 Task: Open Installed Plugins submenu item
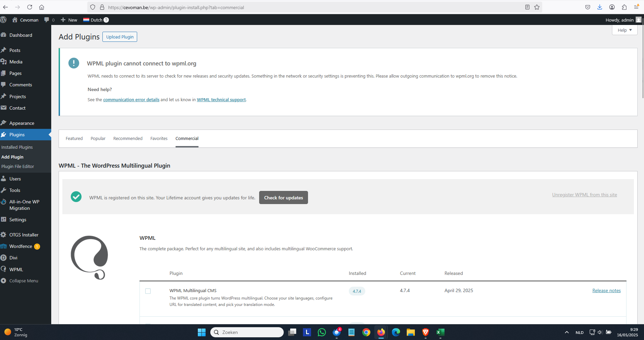17,147
